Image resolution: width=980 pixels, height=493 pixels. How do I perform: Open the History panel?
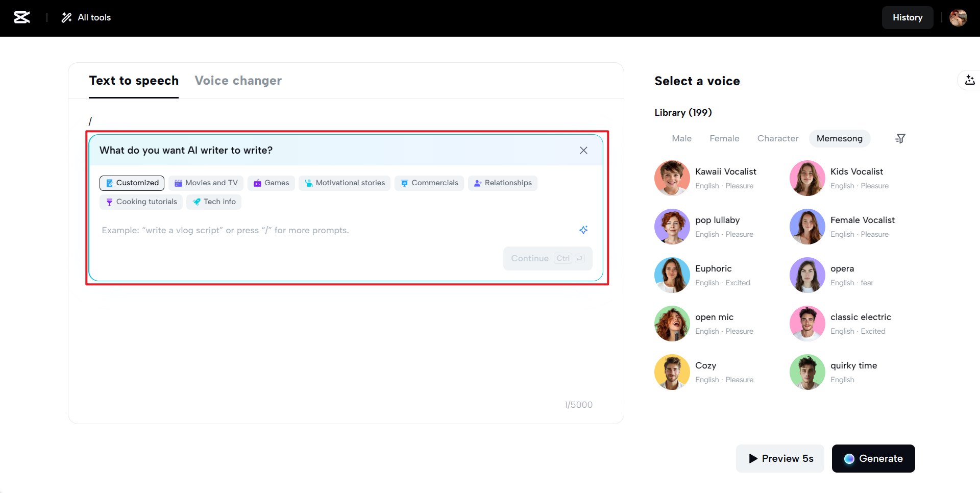(908, 17)
